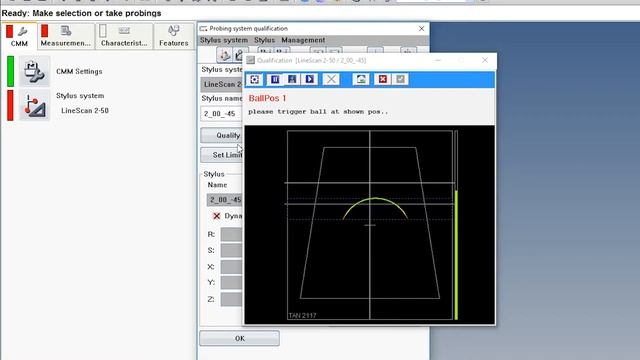Click the image/view icon in Qualification toolbar
640x360 pixels.
click(361, 79)
